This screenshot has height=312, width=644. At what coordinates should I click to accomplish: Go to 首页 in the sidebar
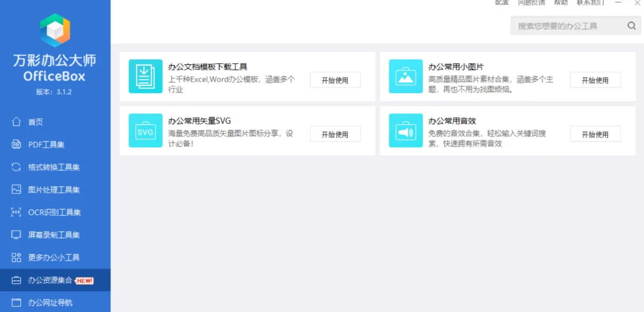coord(55,122)
